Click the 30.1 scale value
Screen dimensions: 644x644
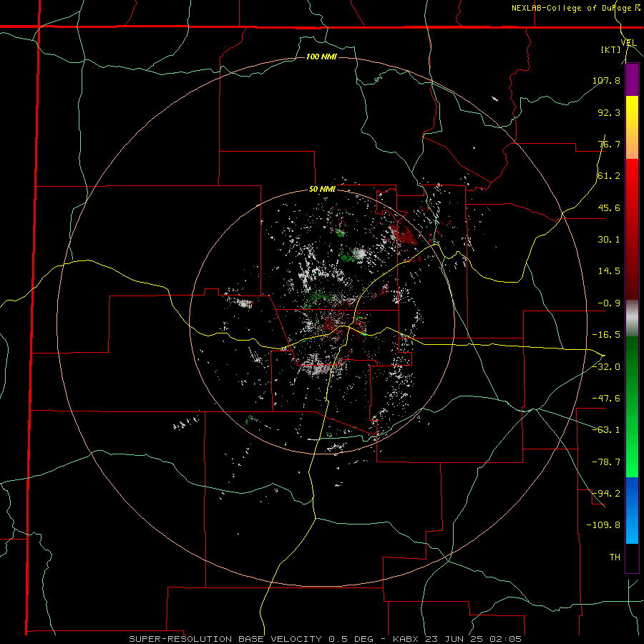(x=609, y=240)
